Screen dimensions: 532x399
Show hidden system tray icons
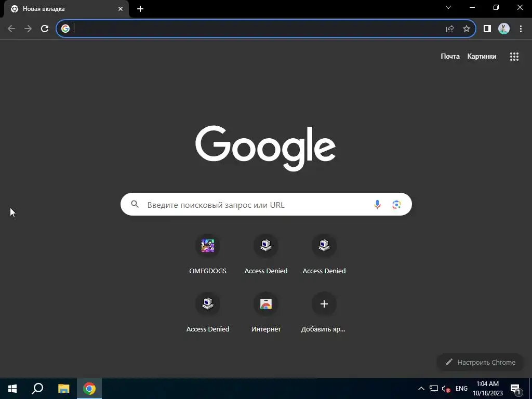[x=421, y=389]
